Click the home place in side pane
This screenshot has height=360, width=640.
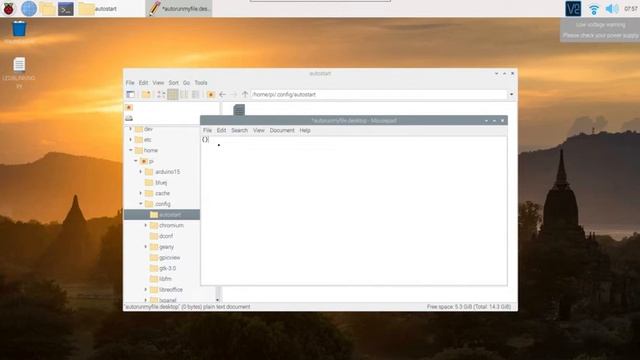click(129, 107)
